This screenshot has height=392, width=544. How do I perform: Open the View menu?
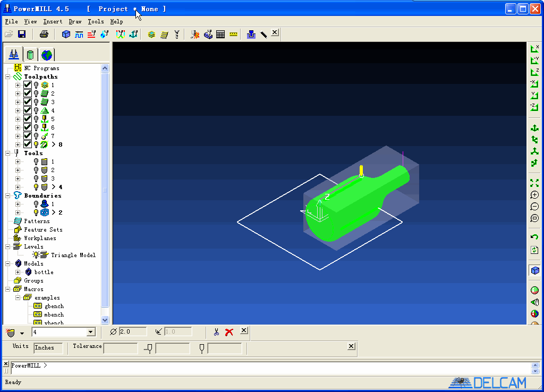tap(30, 21)
